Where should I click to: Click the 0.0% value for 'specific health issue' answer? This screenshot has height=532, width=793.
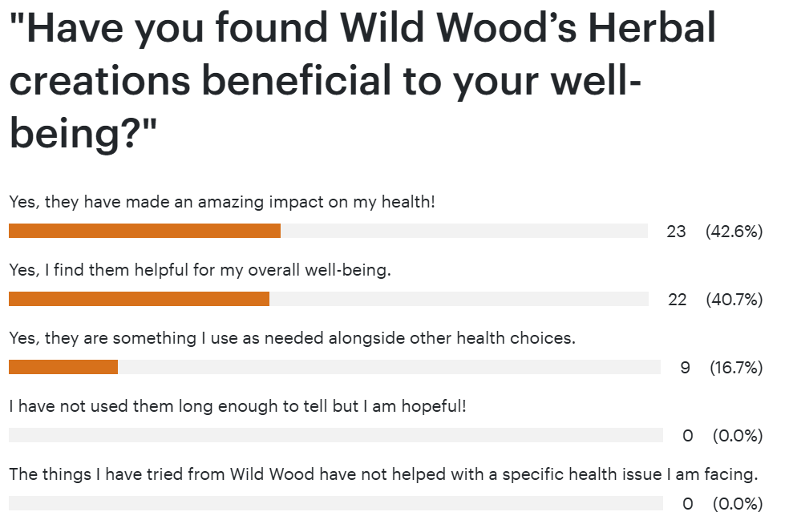[x=737, y=505]
